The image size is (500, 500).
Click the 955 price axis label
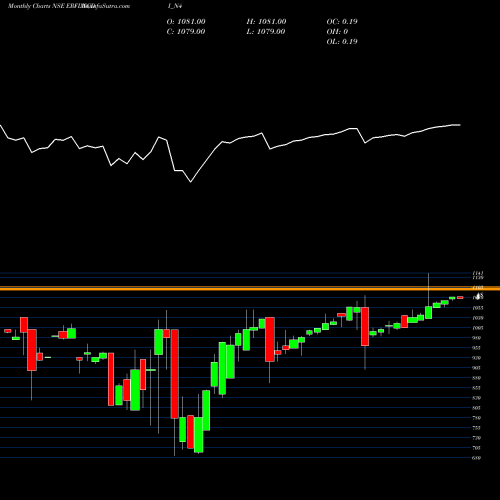pos(477,348)
